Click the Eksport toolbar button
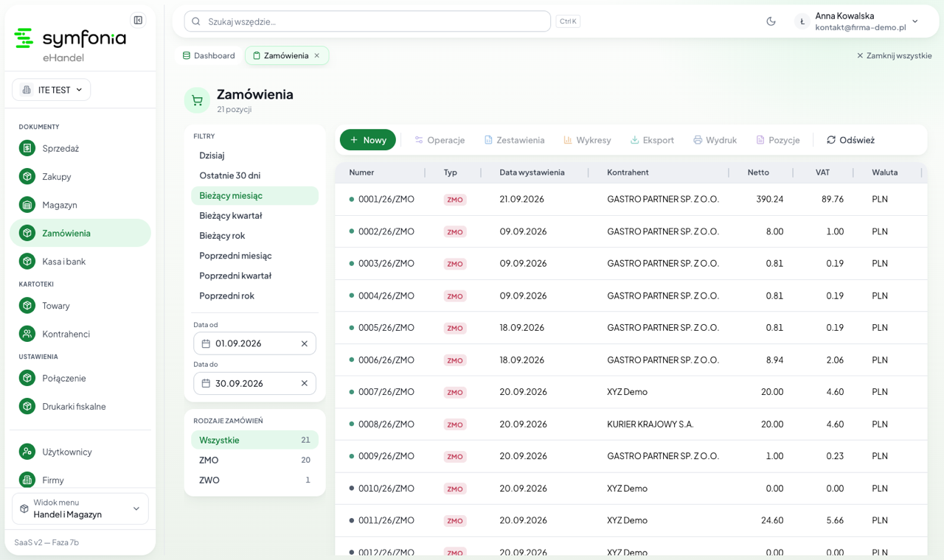 (652, 140)
